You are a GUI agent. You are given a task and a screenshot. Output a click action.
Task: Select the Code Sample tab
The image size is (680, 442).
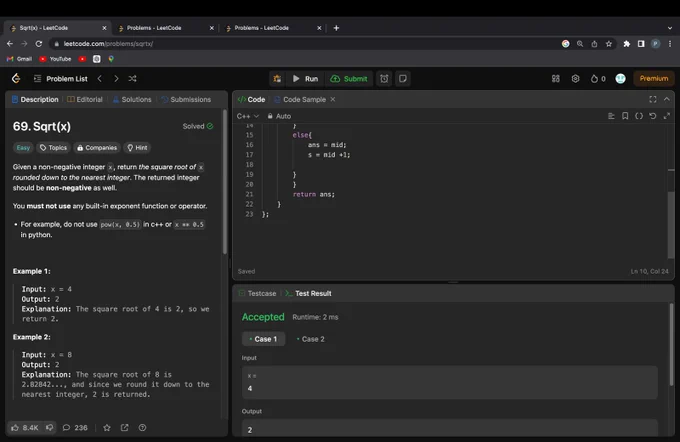[x=300, y=99]
